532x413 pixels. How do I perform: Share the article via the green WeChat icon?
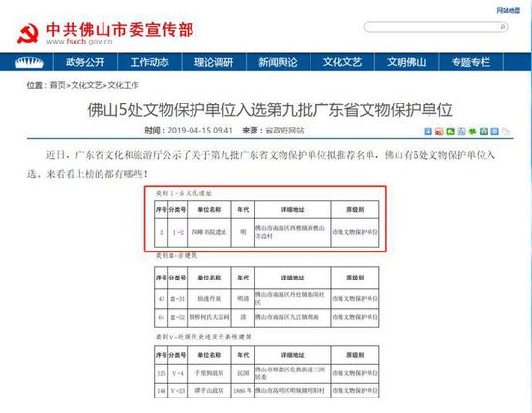pyautogui.click(x=450, y=132)
